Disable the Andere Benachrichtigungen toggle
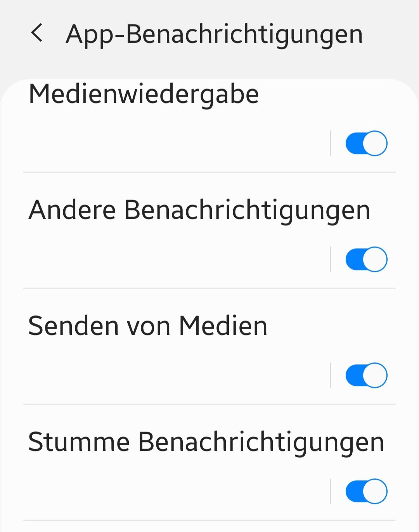The width and height of the screenshot is (419, 532). coord(366,259)
